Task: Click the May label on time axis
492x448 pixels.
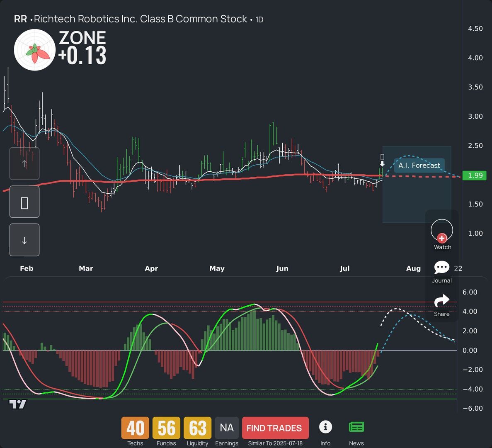Action: [217, 268]
